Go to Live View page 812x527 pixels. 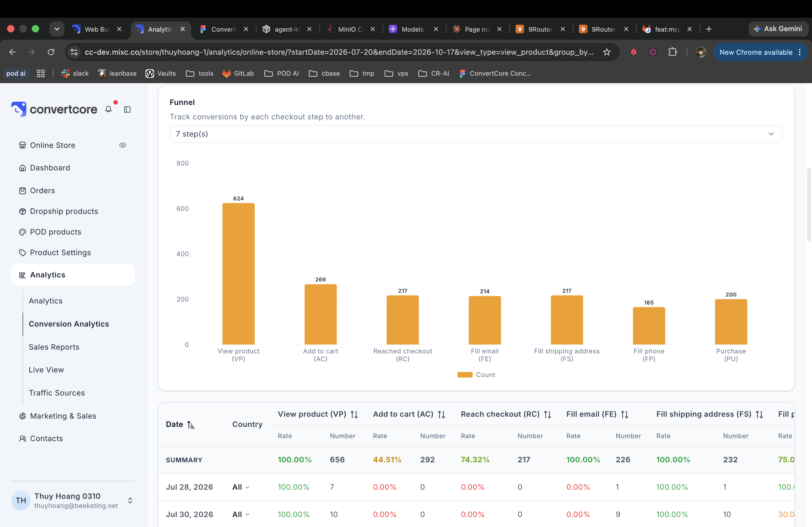46,370
